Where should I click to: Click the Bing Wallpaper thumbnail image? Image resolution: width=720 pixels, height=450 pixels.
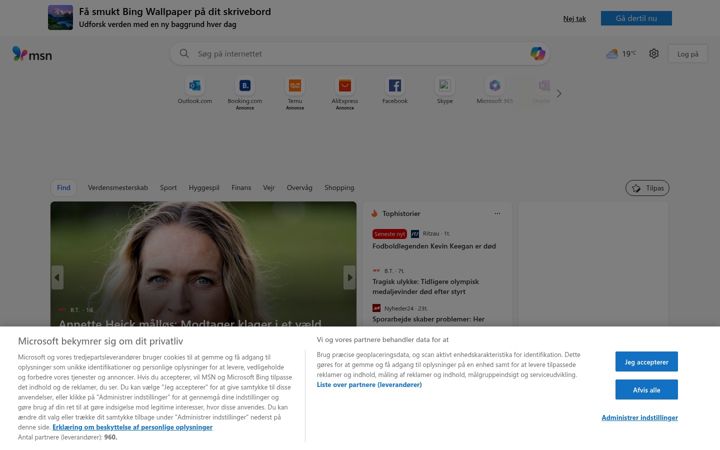60,17
